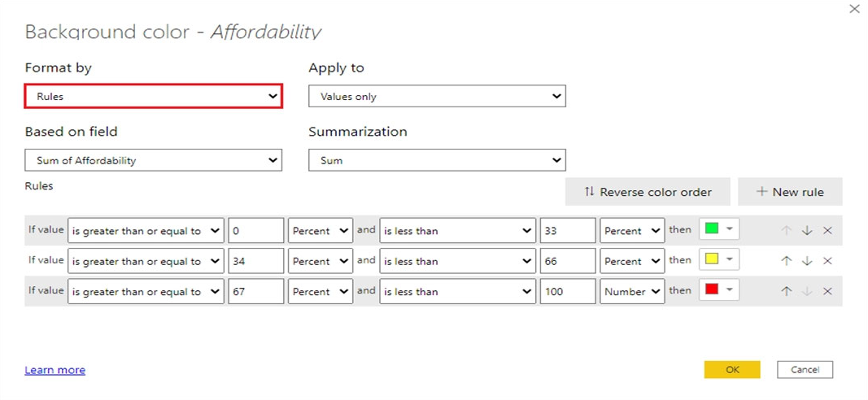Move the green rule down
868x400 pixels.
point(807,231)
